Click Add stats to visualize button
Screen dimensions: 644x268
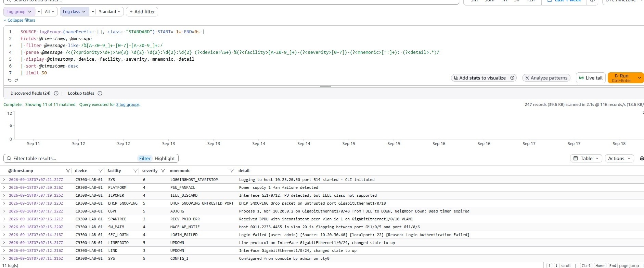[480, 78]
